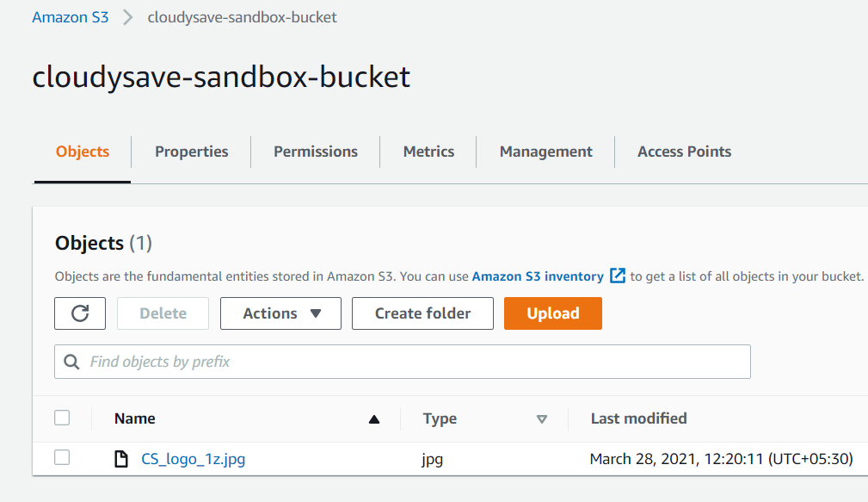This screenshot has height=502, width=868.
Task: Switch to the Properties tab
Action: point(192,152)
